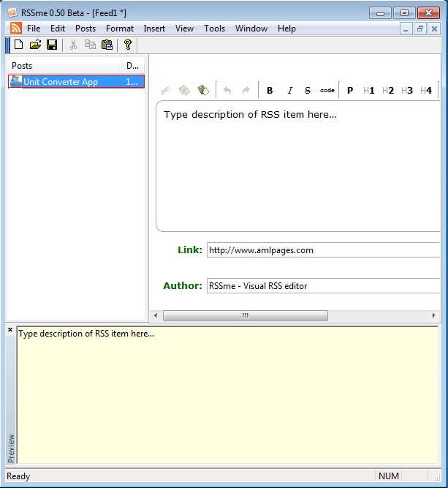Open the Insert menu
Viewport: 448px width, 488px height.
(x=154, y=29)
